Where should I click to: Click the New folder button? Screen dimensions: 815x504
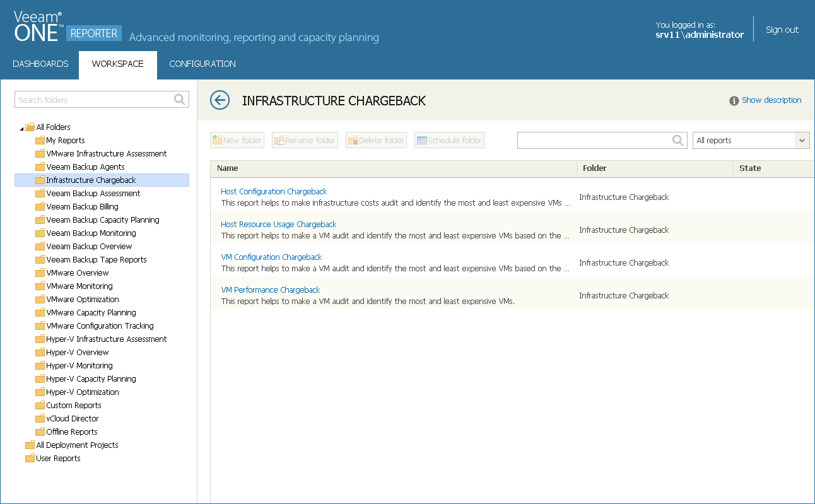tap(237, 140)
